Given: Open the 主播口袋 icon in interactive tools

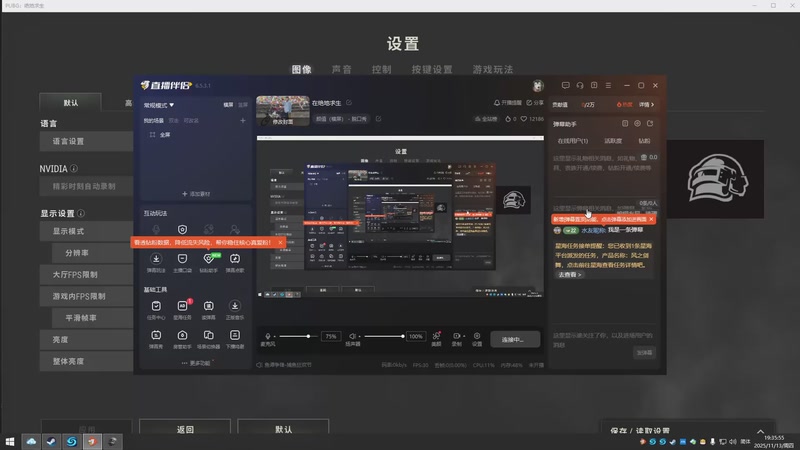Looking at the screenshot, I should [x=182, y=262].
